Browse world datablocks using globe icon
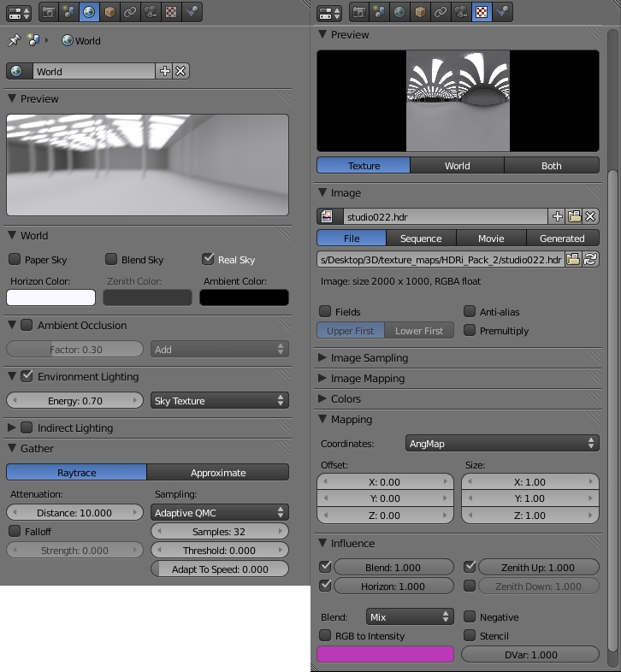This screenshot has height=672, width=621. (20, 71)
